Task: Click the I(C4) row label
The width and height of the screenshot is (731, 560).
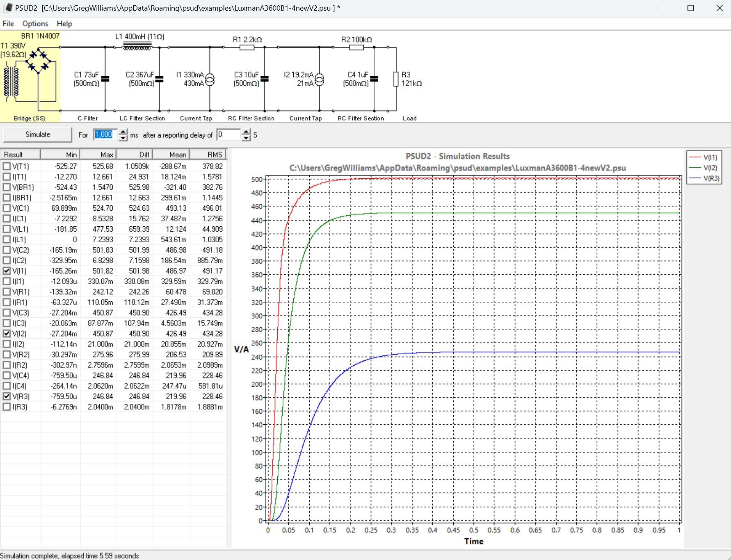Action: click(x=19, y=386)
